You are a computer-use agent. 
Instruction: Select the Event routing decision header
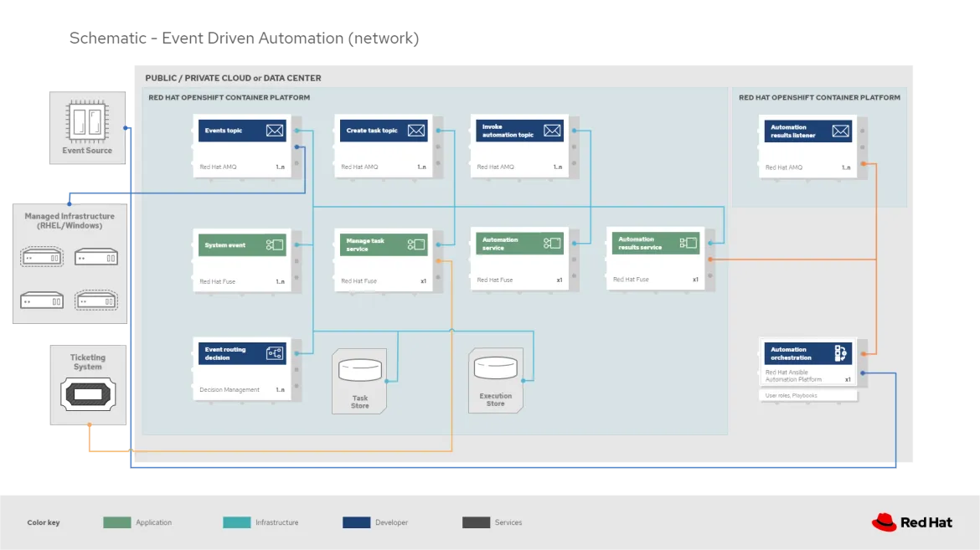(x=242, y=353)
